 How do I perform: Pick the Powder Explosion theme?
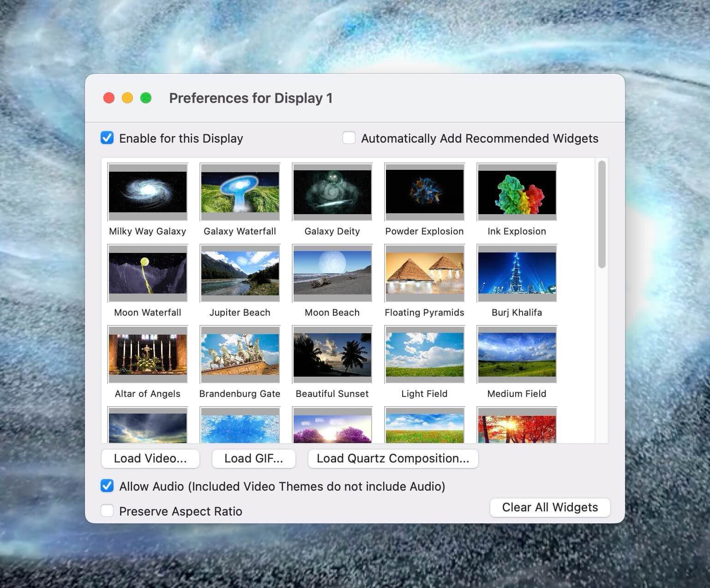point(424,192)
